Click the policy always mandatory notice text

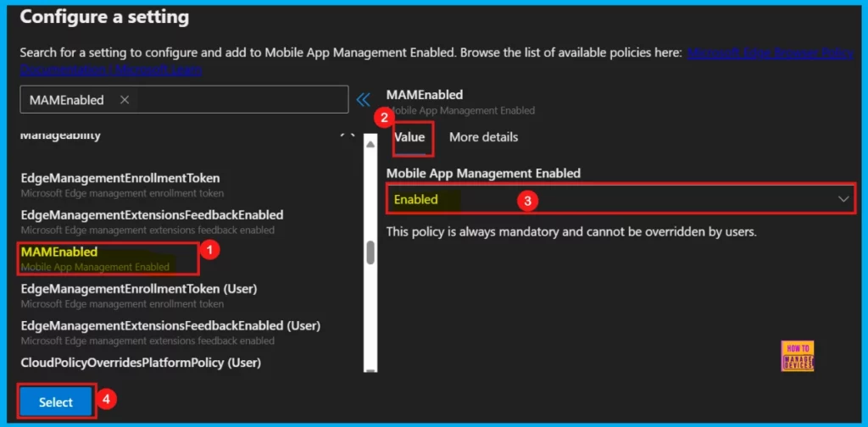(x=571, y=232)
